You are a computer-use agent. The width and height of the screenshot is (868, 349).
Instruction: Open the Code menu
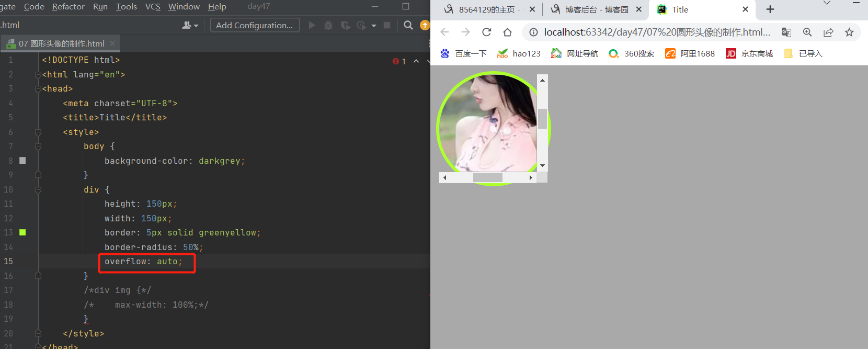(x=34, y=6)
